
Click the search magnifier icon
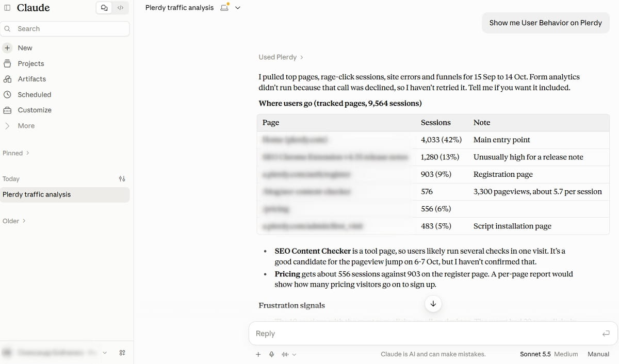(x=7, y=29)
